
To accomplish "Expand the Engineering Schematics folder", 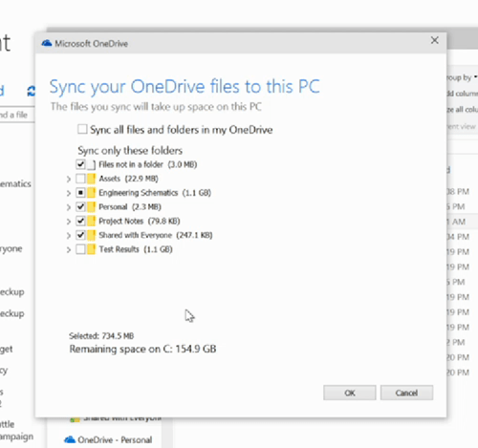I will coord(68,193).
